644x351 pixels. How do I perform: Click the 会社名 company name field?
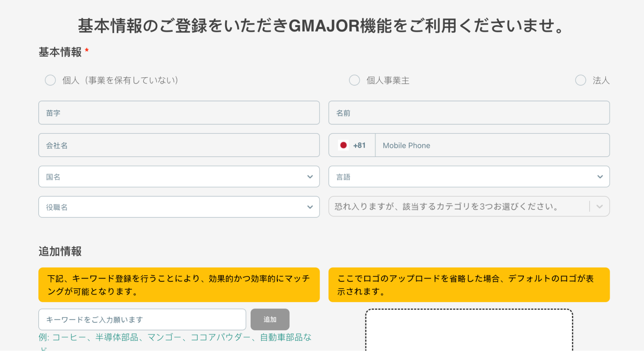coord(179,145)
